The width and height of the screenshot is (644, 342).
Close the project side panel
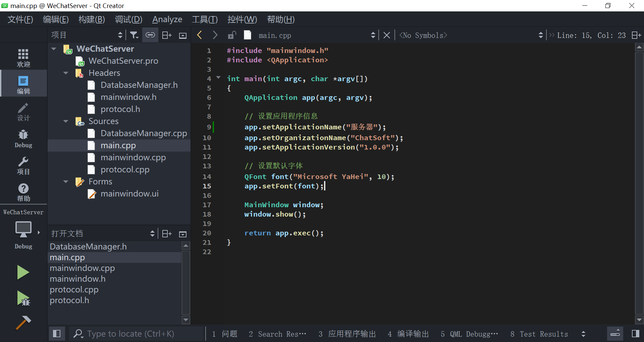tap(183, 36)
